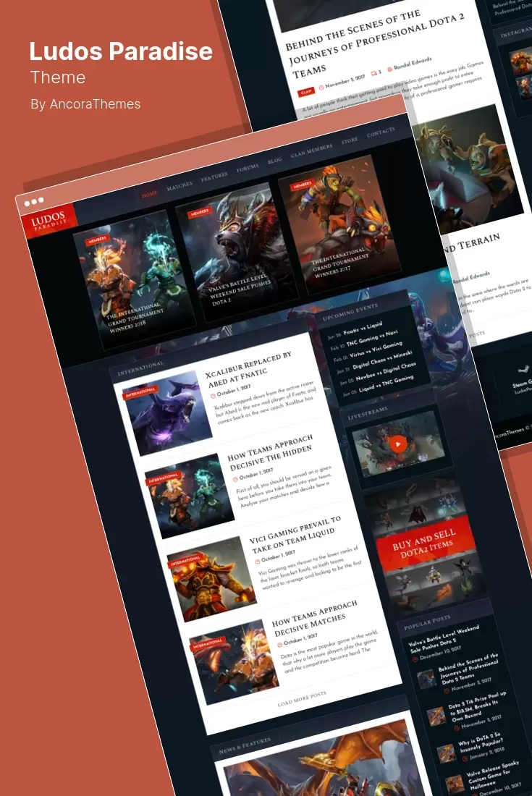Click the Popular Posts heading
This screenshot has width=532, height=796.
427,623
